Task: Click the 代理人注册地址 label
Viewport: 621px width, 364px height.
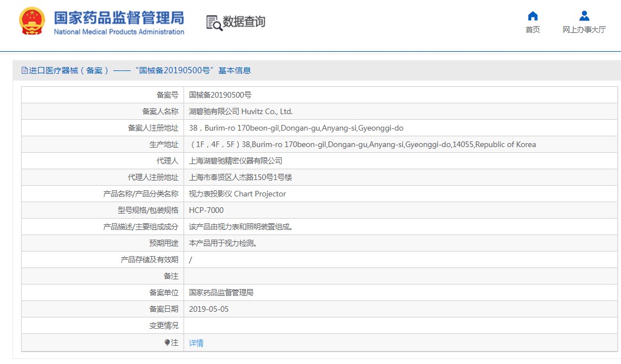Action: pyautogui.click(x=153, y=177)
